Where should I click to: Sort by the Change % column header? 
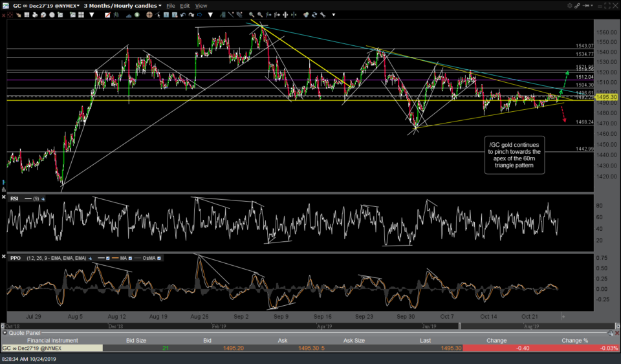tap(575, 340)
